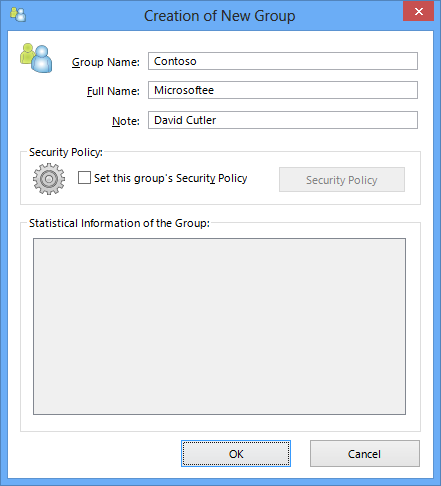Click the "Full Name:" label
Screen dimensions: 441x486
click(x=113, y=91)
